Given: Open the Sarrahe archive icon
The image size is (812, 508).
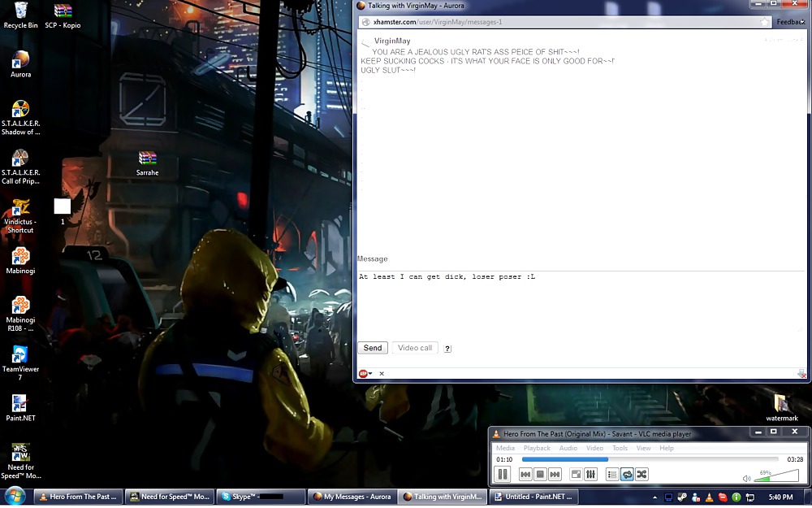Looking at the screenshot, I should pyautogui.click(x=148, y=163).
